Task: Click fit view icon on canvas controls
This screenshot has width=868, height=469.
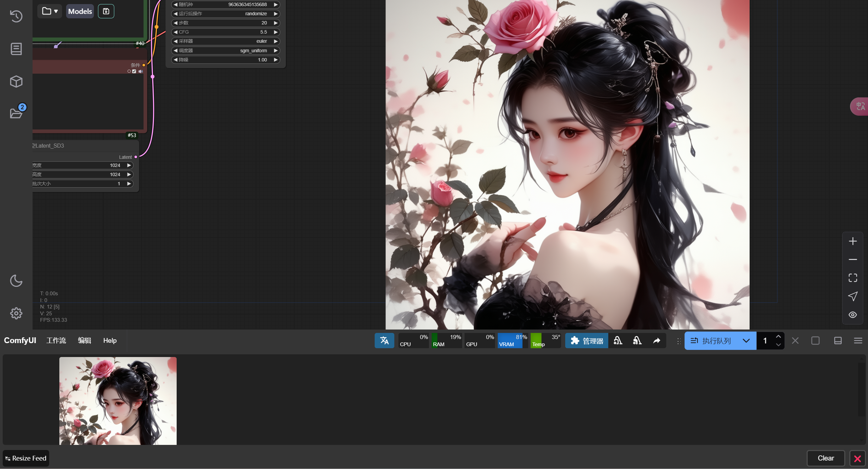Action: (853, 278)
